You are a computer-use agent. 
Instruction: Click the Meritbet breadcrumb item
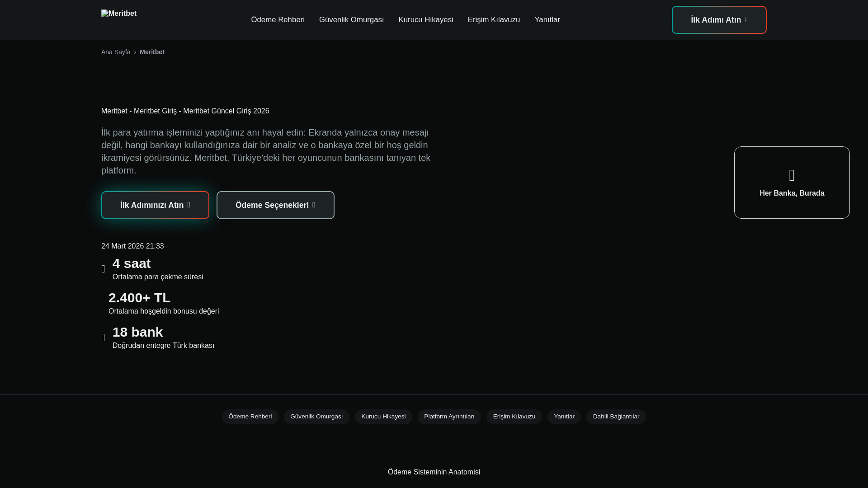coord(152,52)
